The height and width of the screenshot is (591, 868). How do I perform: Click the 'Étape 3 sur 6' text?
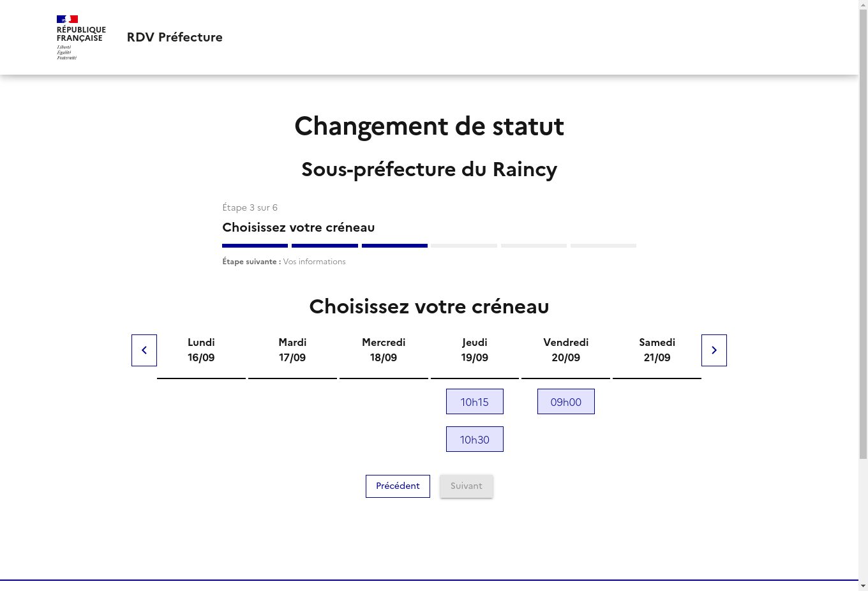(x=250, y=207)
